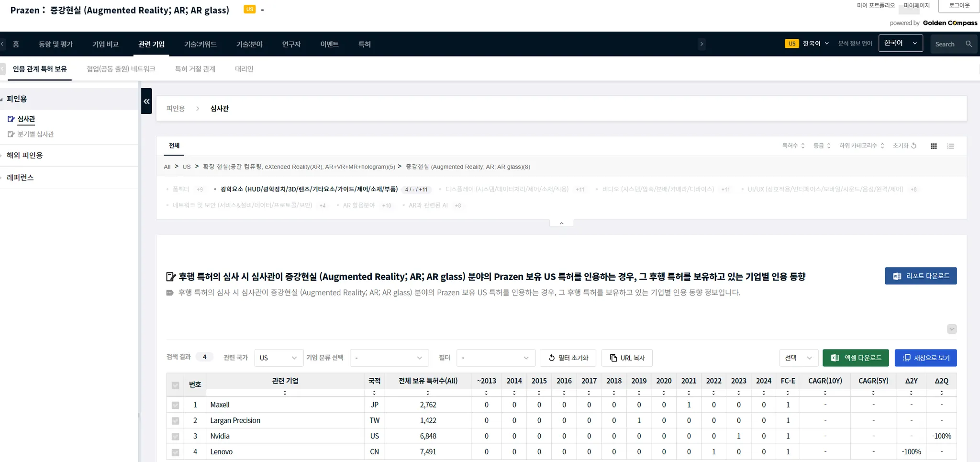This screenshot has width=980, height=462.
Task: Reset sorting with 초기화
Action: pyautogui.click(x=904, y=146)
